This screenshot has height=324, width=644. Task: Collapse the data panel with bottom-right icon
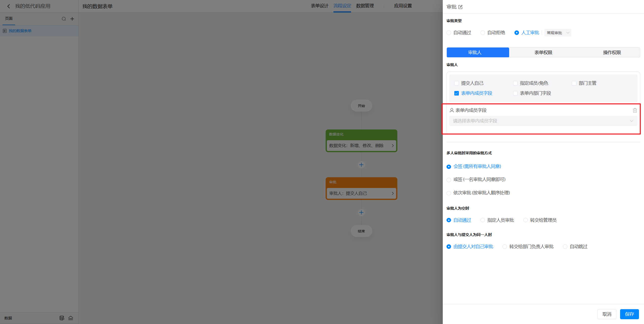click(x=71, y=318)
